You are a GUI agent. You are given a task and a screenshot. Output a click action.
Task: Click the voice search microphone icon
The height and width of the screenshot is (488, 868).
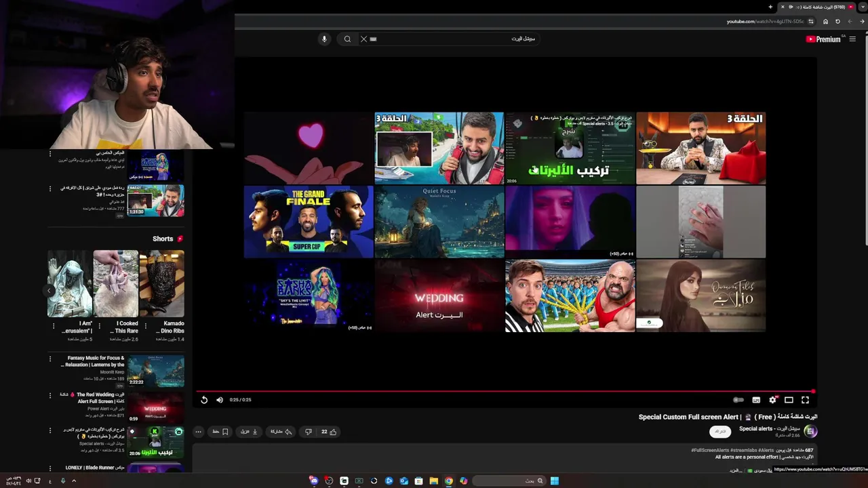324,39
